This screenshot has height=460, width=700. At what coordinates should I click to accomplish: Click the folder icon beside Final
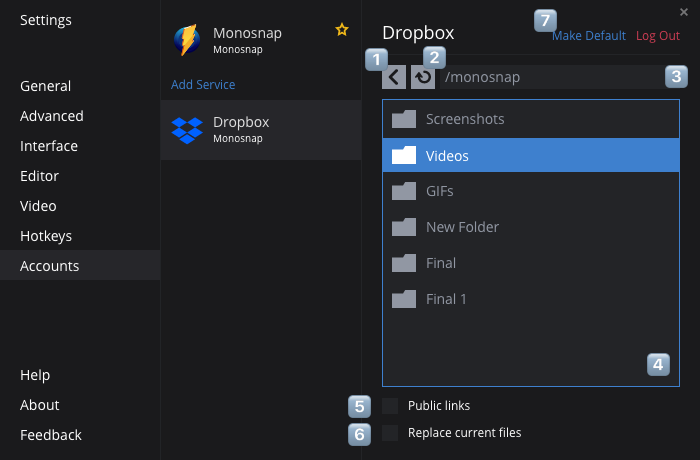pyautogui.click(x=404, y=263)
